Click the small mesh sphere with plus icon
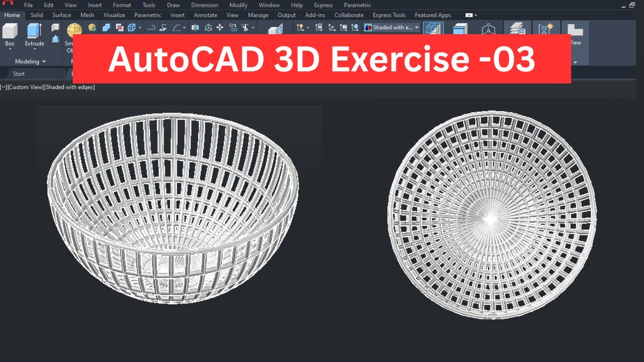 (92, 28)
